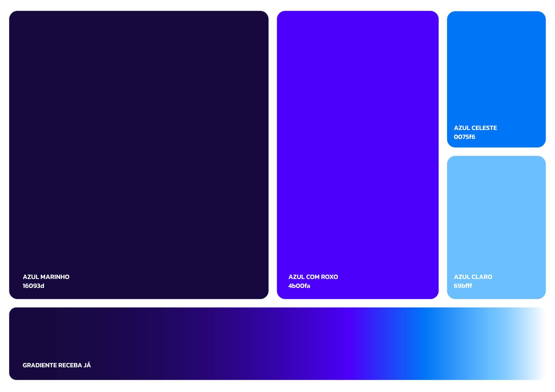The height and width of the screenshot is (392, 555).
Task: Select the AZUL COM ROXO text label
Action: 313,277
